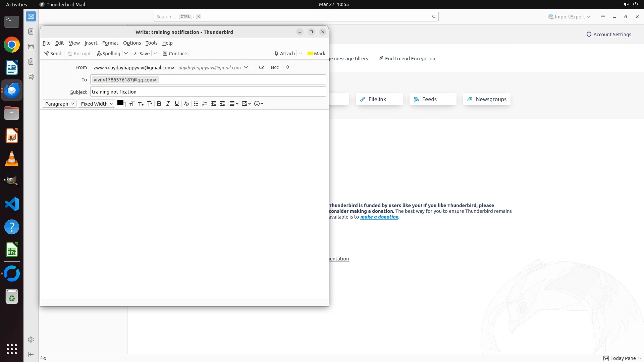
Task: Click the black text color swatch
Action: point(120,103)
